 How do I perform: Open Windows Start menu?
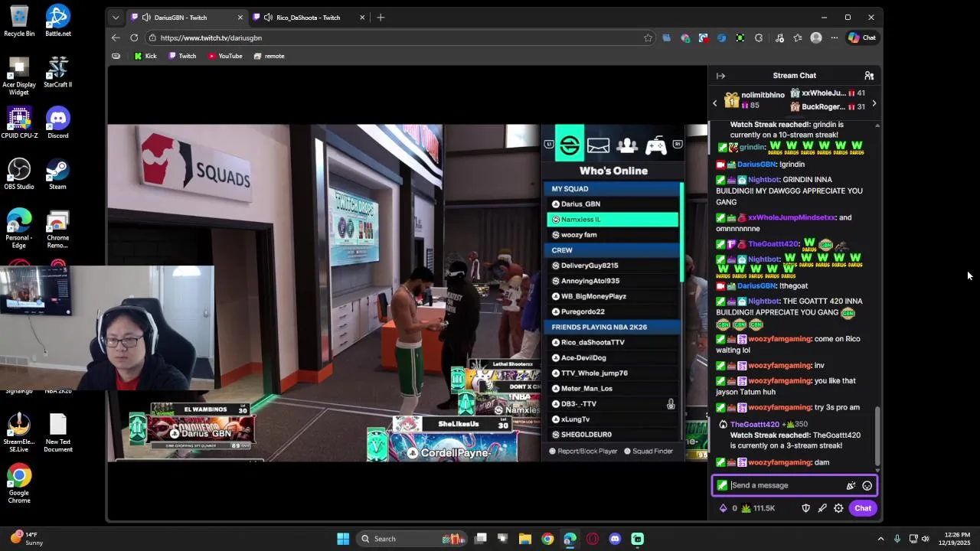pyautogui.click(x=343, y=539)
